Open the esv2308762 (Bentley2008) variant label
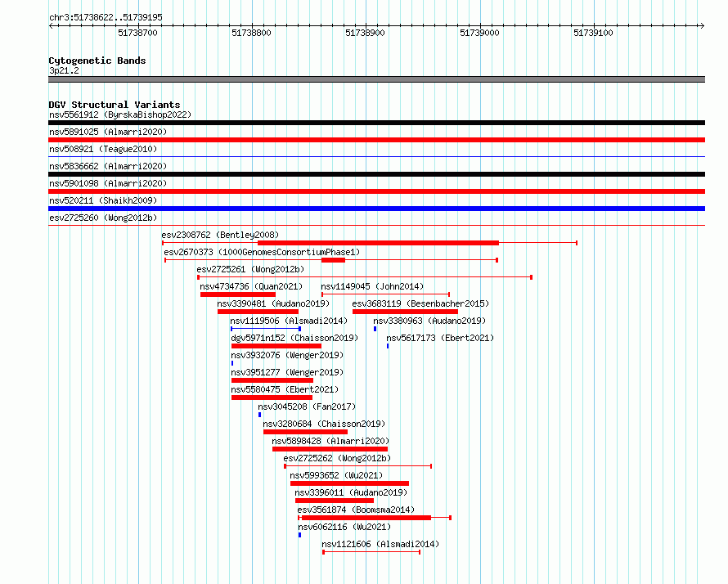Viewport: 728px width, 584px height. tap(221, 235)
